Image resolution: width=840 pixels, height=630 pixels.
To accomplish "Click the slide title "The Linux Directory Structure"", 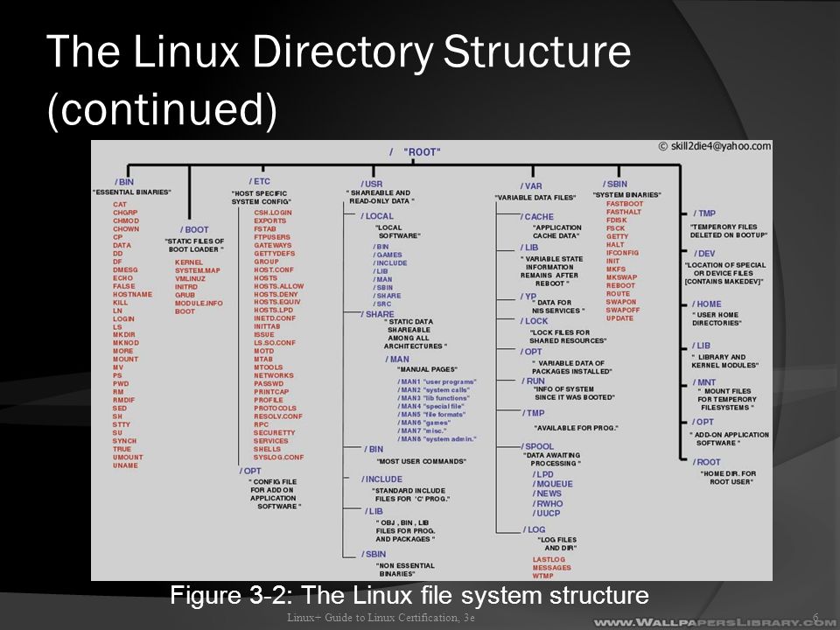I will (x=339, y=52).
